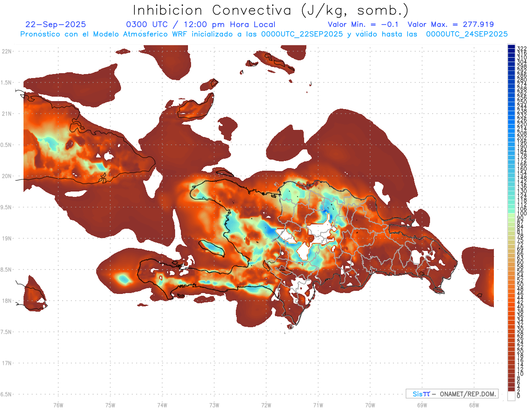Click the "76W" longitude label
Screen dimensions: 532x411
pyautogui.click(x=58, y=405)
